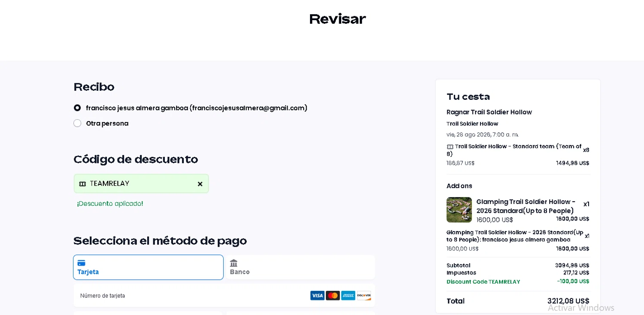
Task: Click the 1494,96 US$ team price
Action: (x=573, y=163)
